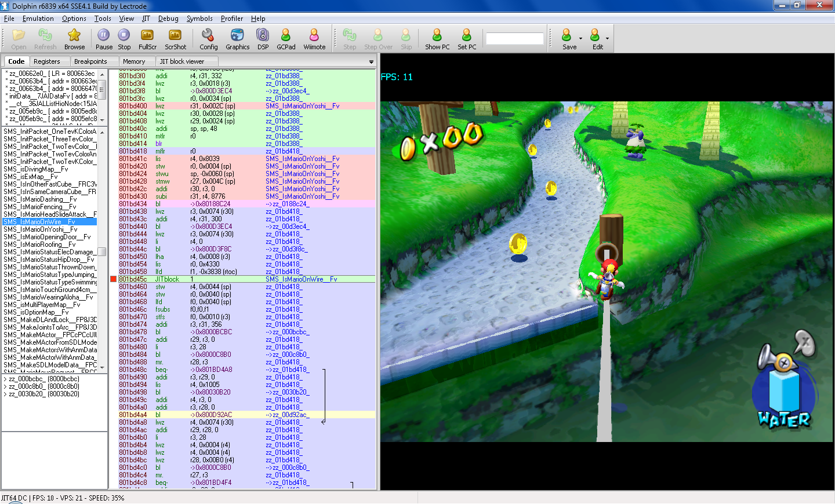Toggle the red breakpoint marker at 801bd45c
Viewport: 835px width, 504px height.
tap(114, 279)
